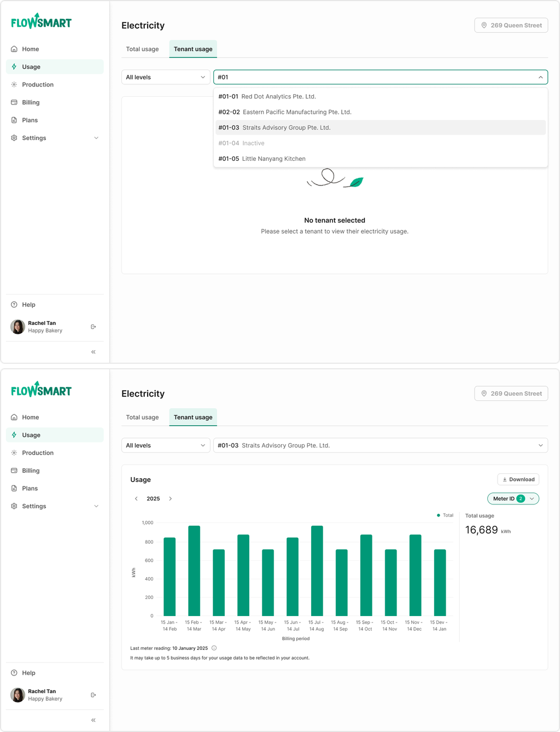560x732 pixels.
Task: Click the Billing card icon in sidebar
Action: click(x=13, y=102)
